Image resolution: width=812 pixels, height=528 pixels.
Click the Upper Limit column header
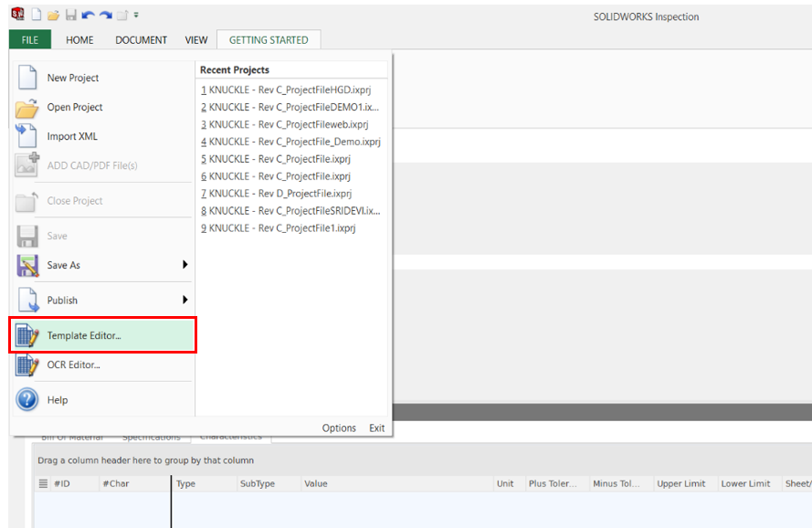(686, 483)
